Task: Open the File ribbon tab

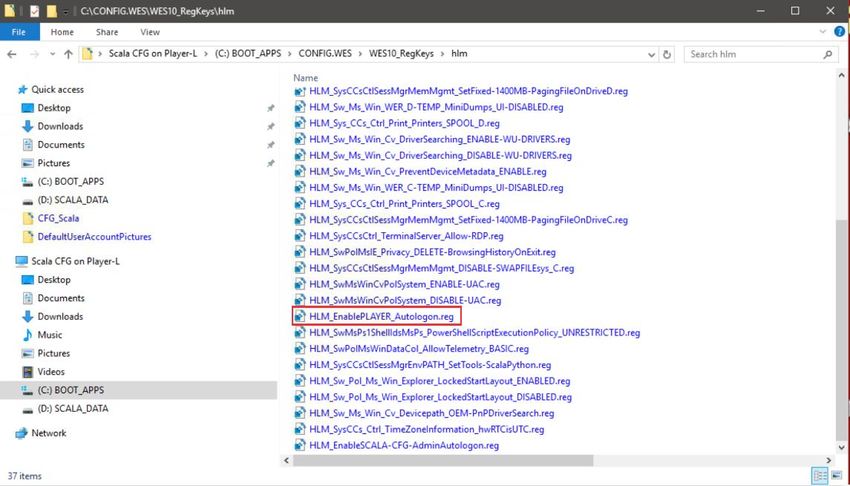Action: coord(19,32)
